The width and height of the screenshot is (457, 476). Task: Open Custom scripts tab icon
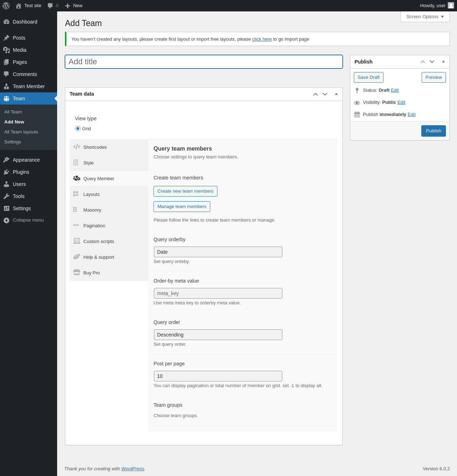tap(77, 241)
